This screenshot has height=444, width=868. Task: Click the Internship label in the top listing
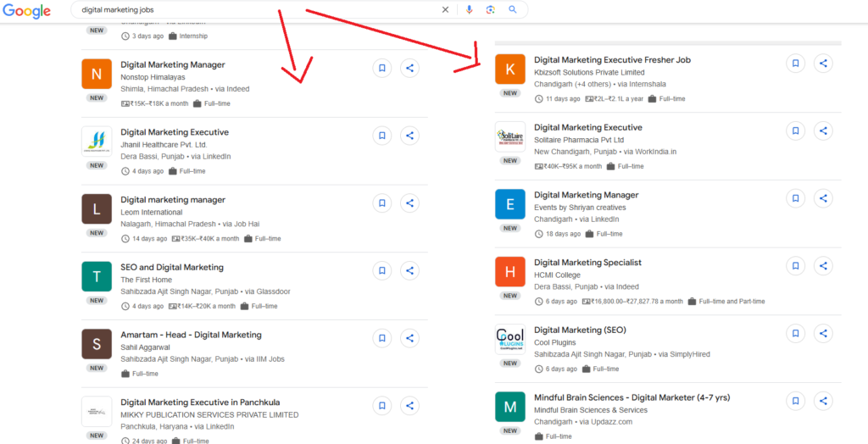click(x=193, y=36)
